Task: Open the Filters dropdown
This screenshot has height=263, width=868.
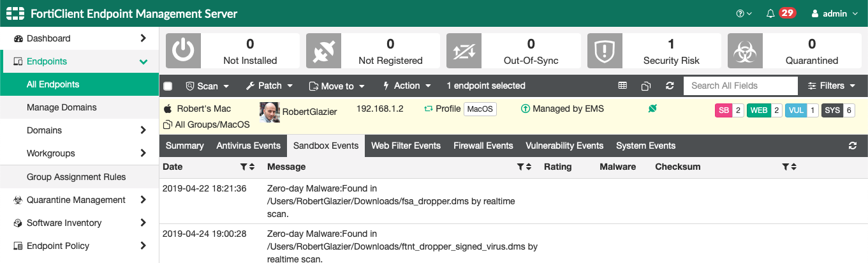Action: [x=831, y=86]
